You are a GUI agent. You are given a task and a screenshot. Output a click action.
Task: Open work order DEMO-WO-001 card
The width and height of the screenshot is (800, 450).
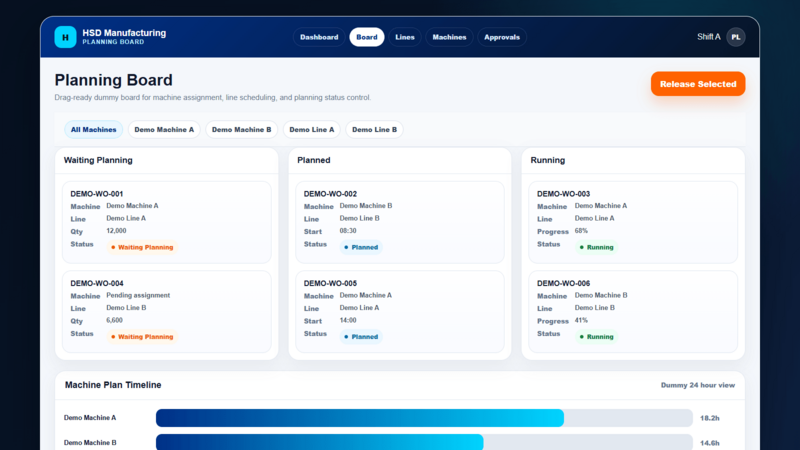click(167, 222)
